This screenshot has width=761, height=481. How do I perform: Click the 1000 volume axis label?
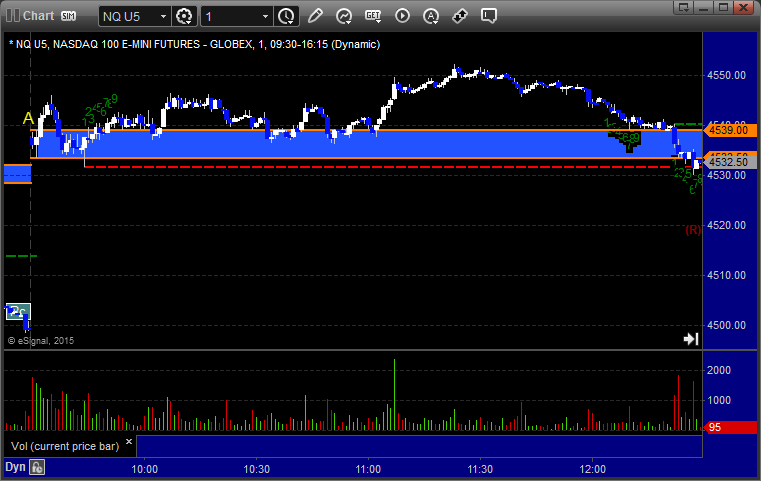tap(719, 400)
